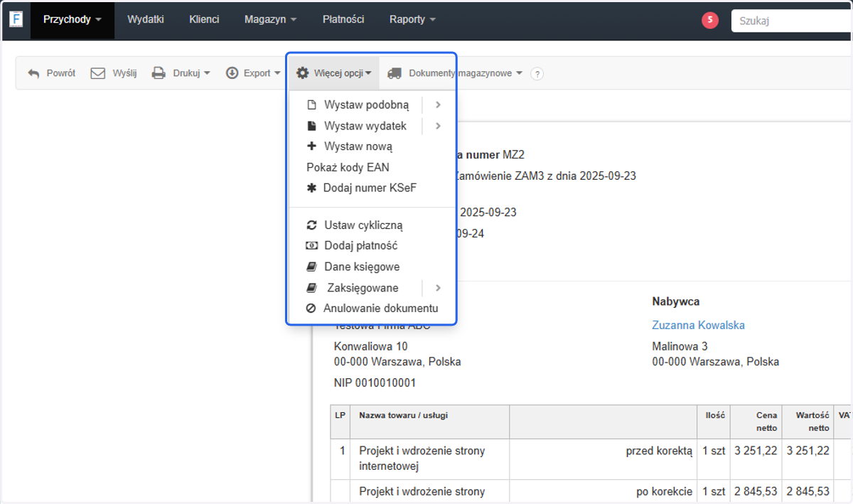Click the book icon for Dane księgowe

point(311,267)
